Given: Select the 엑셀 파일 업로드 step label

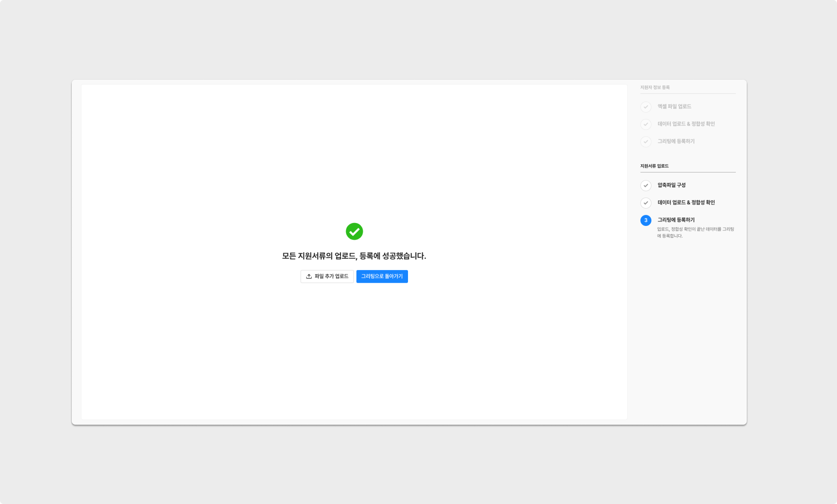Looking at the screenshot, I should [x=674, y=106].
